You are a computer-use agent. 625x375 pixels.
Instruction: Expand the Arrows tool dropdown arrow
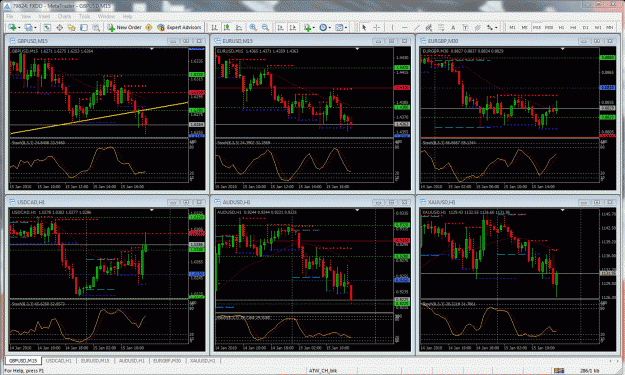[496, 27]
